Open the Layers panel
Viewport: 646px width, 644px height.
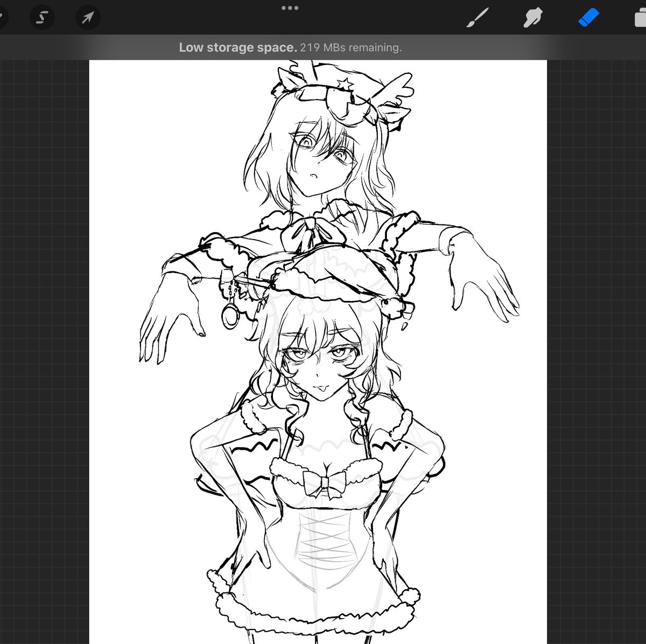point(641,18)
